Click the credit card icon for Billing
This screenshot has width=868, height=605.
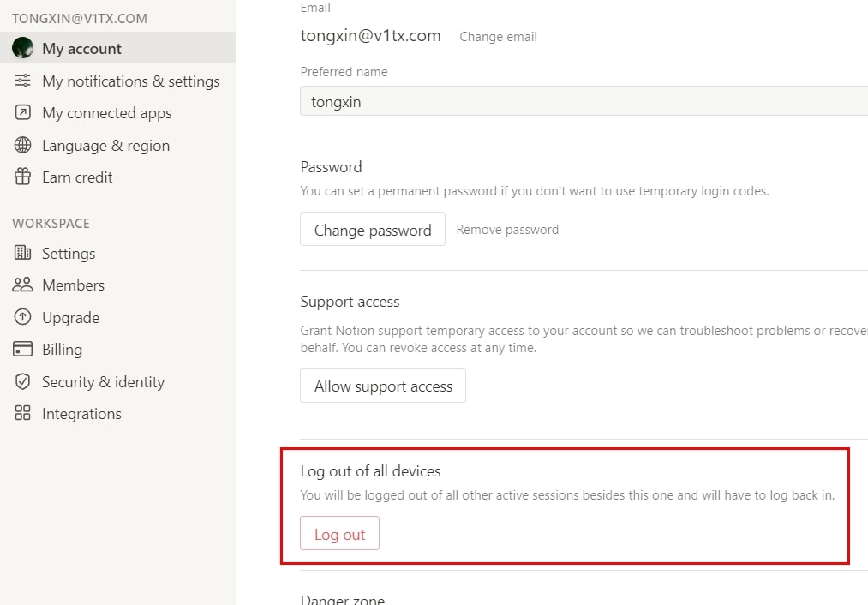(x=23, y=349)
